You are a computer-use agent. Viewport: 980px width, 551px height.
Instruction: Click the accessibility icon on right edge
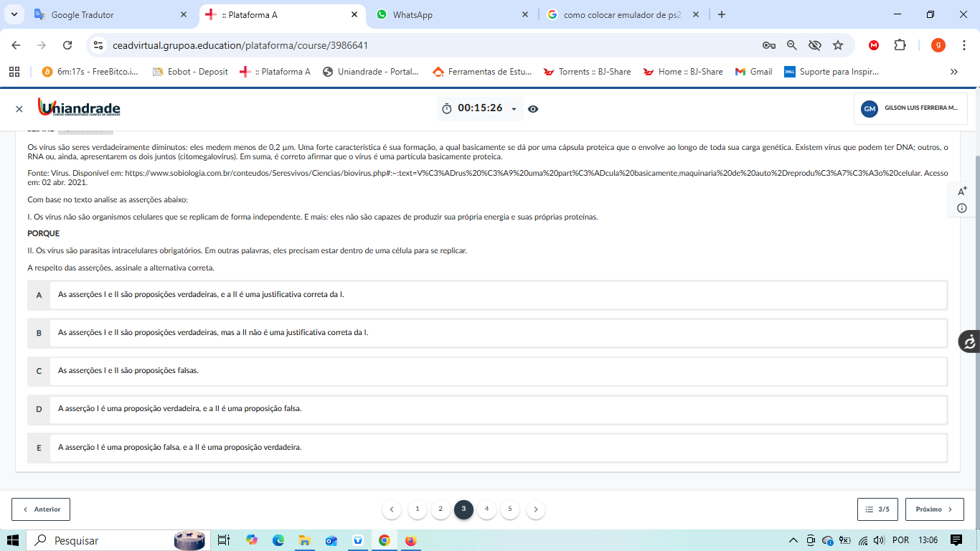click(x=969, y=342)
